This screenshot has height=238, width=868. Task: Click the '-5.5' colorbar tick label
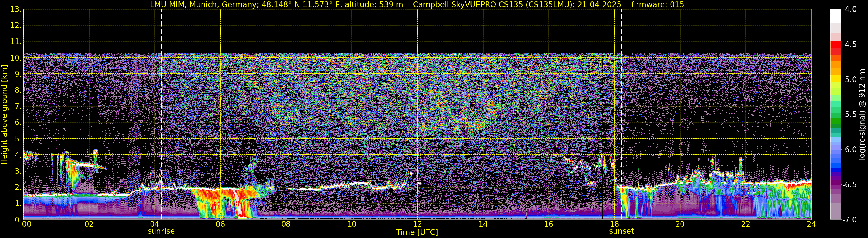tap(849, 115)
